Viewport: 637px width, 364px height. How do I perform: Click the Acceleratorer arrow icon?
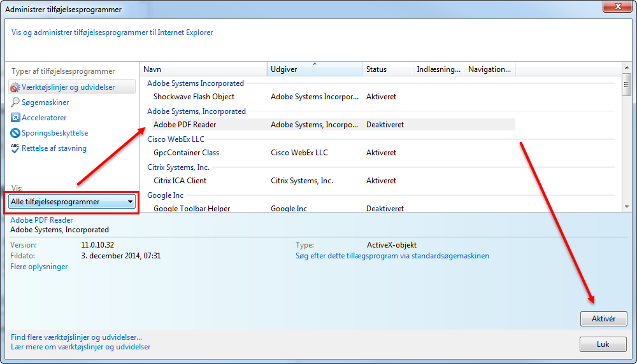(15, 118)
